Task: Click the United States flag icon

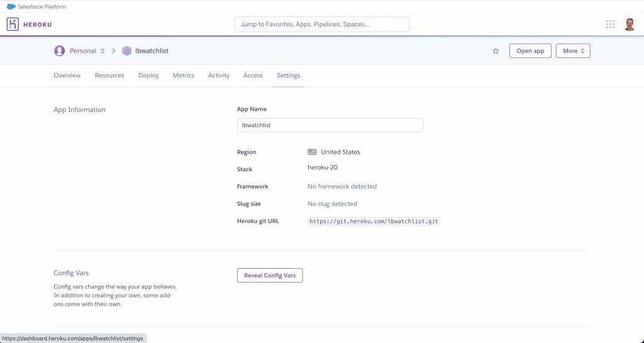Action: [x=312, y=152]
